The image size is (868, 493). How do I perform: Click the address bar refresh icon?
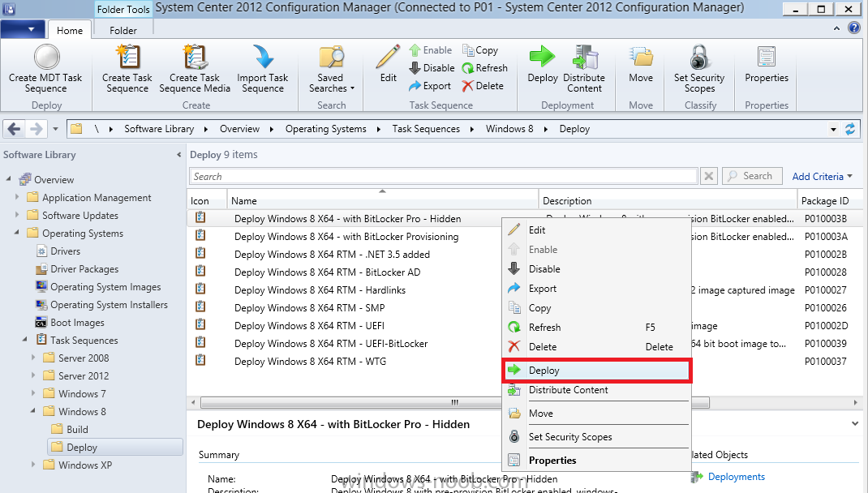pyautogui.click(x=850, y=129)
